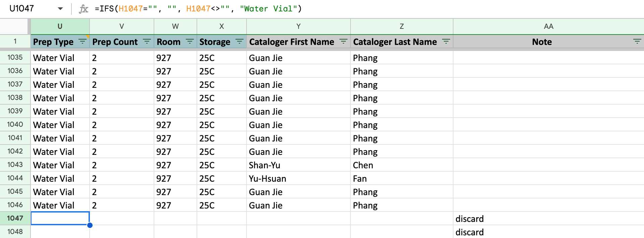Open the Room column filter icon
The image size is (644, 238).
tap(190, 42)
